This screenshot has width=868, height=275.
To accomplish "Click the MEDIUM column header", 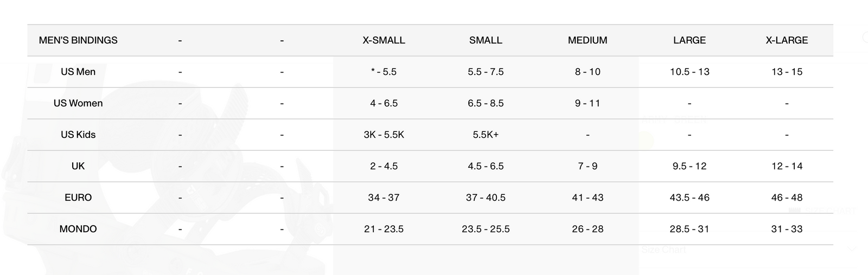I will pos(588,40).
